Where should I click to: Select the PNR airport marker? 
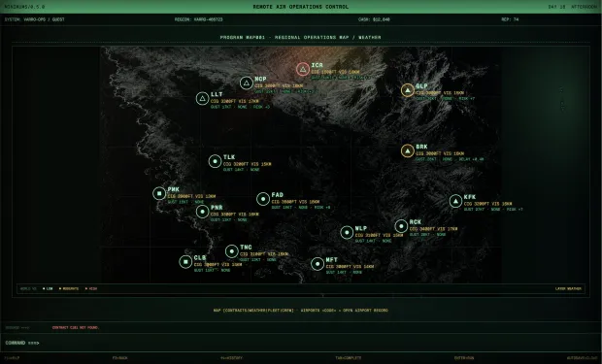[202, 212]
